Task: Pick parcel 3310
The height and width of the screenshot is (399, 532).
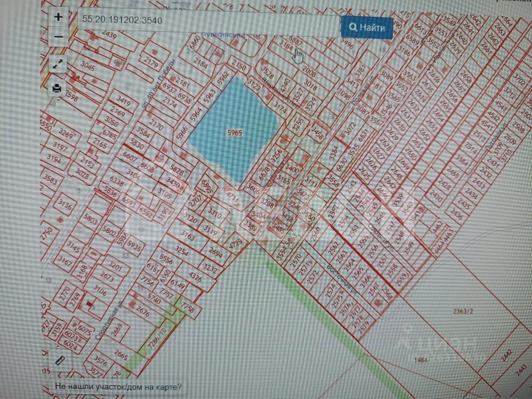Action: pyautogui.click(x=214, y=214)
